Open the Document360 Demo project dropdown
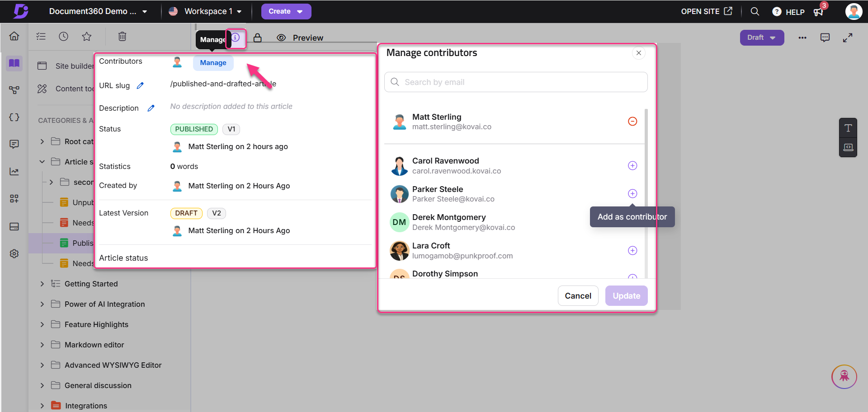Screen dimensions: 868x412 (x=98, y=11)
